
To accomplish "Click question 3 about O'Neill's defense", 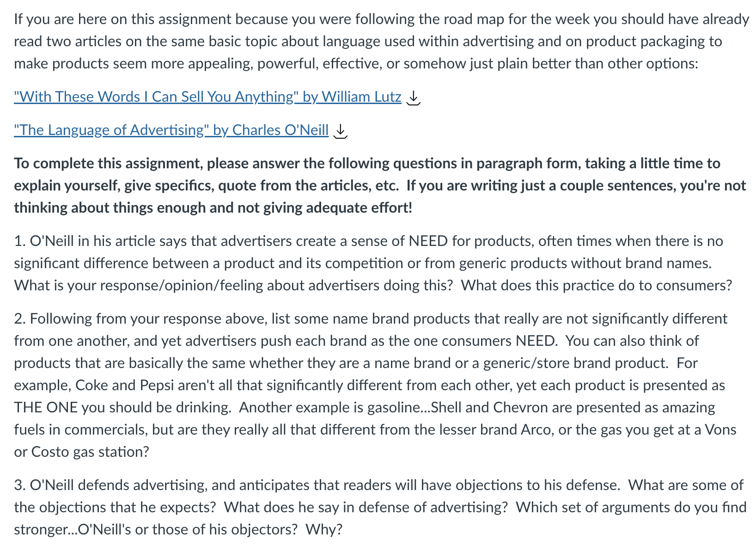I will click(380, 507).
